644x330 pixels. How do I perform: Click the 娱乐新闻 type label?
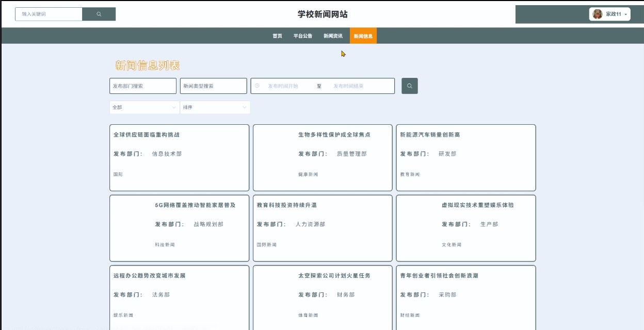tap(123, 315)
